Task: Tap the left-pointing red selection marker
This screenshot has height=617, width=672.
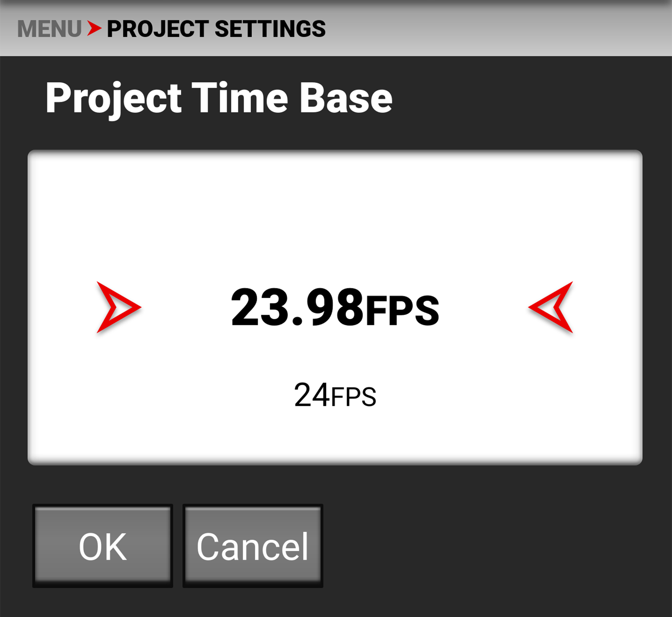Action: pos(551,307)
